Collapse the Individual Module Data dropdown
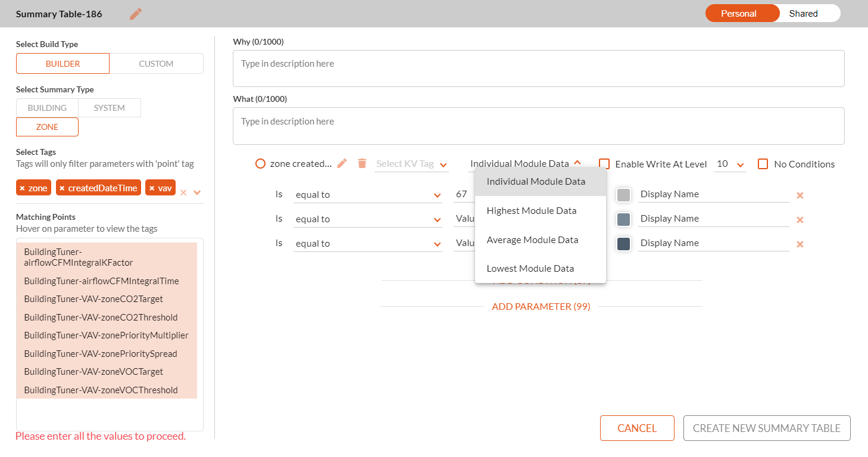 pyautogui.click(x=577, y=163)
